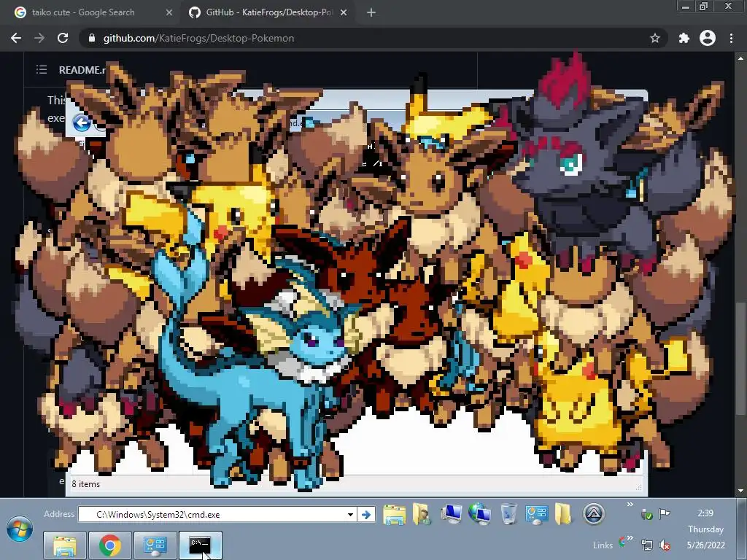Switch to Chrome taskbar button
Viewport: 747px width, 560px height.
click(x=110, y=545)
